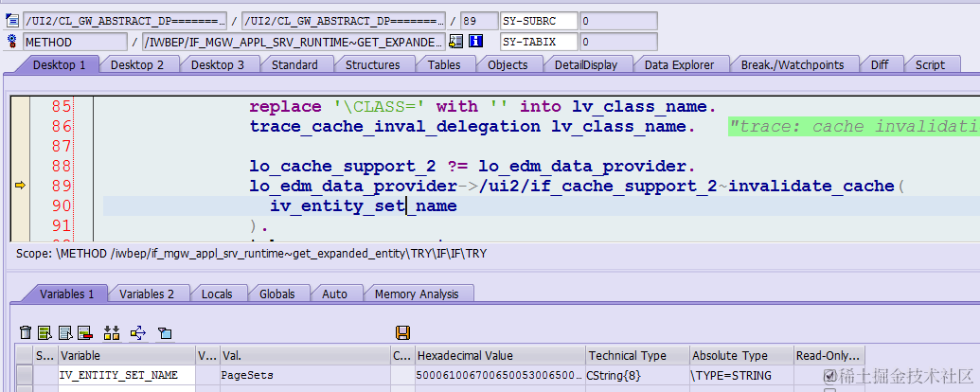Click iv_entity_set_name on code line 90
This screenshot has width=980, height=392.
click(364, 205)
